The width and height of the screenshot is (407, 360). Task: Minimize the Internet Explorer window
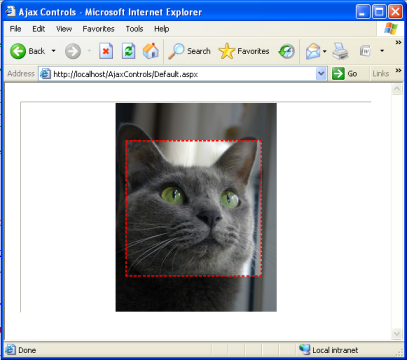pyautogui.click(x=363, y=12)
